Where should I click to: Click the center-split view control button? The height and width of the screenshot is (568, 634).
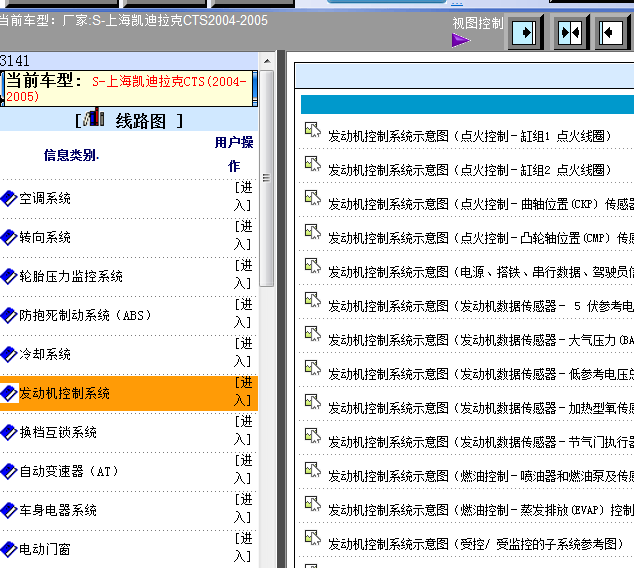click(571, 32)
